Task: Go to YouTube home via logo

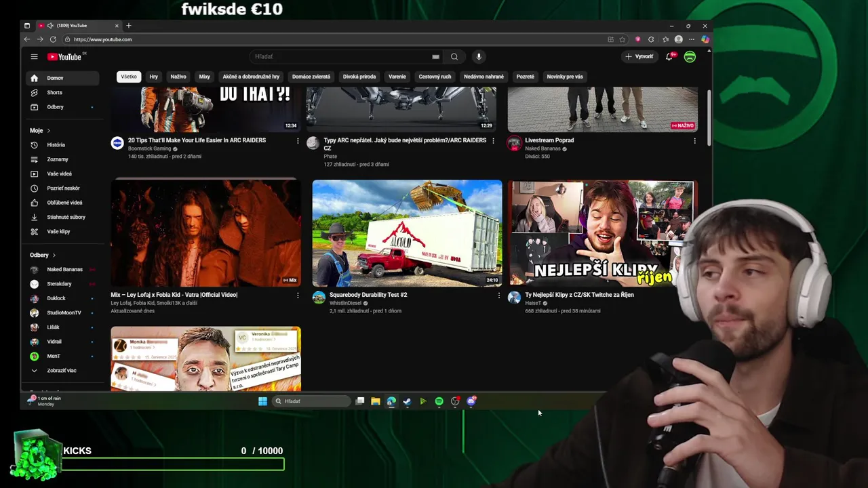Action: (x=64, y=57)
